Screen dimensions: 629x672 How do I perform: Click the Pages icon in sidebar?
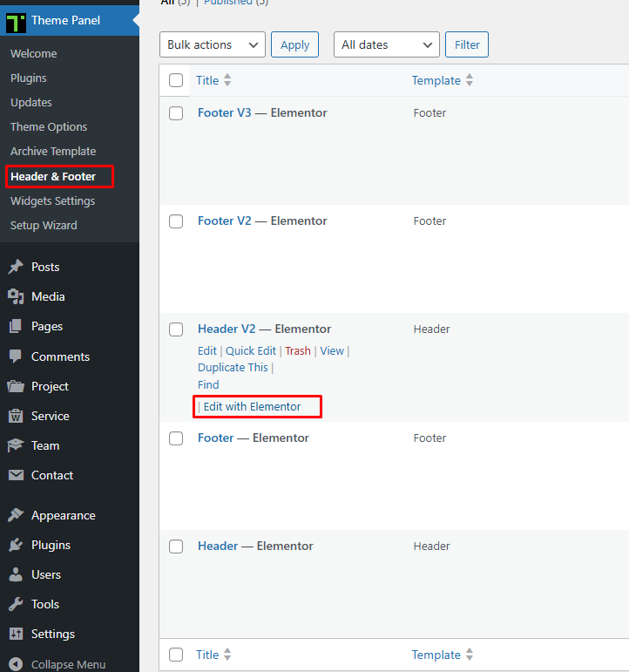coord(16,326)
